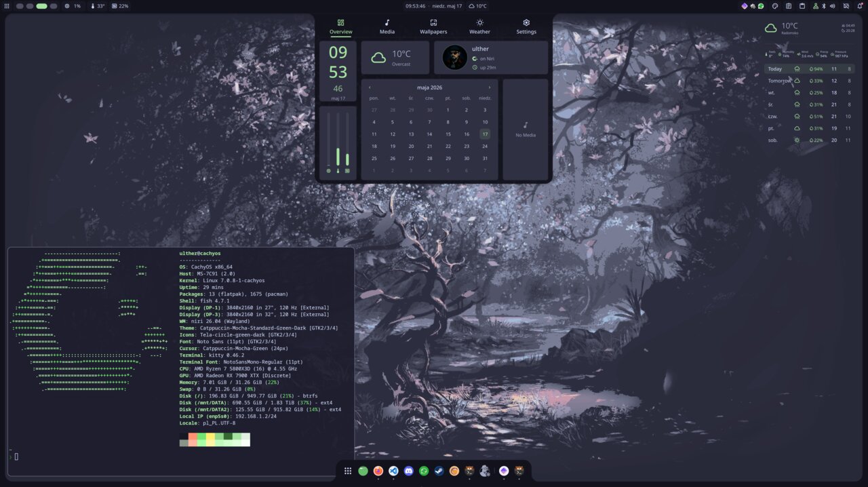Open the Settings tab
Screen dimensions: 868x487
pyautogui.click(x=526, y=26)
